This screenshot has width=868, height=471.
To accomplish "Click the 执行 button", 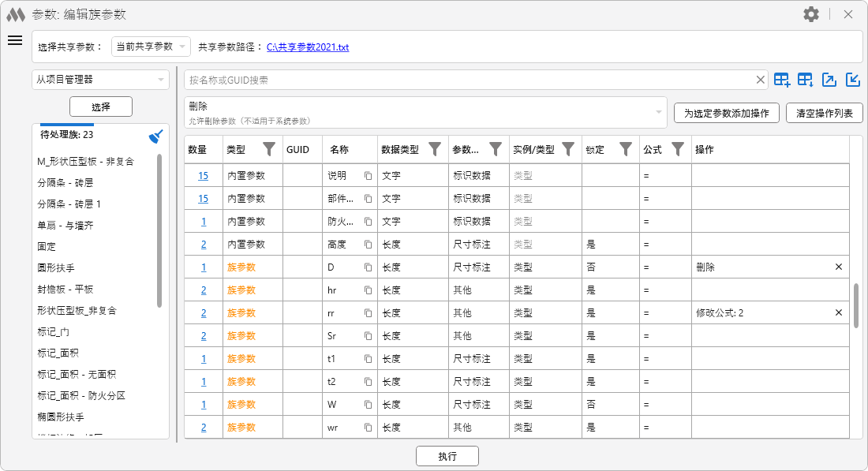I will 447,456.
